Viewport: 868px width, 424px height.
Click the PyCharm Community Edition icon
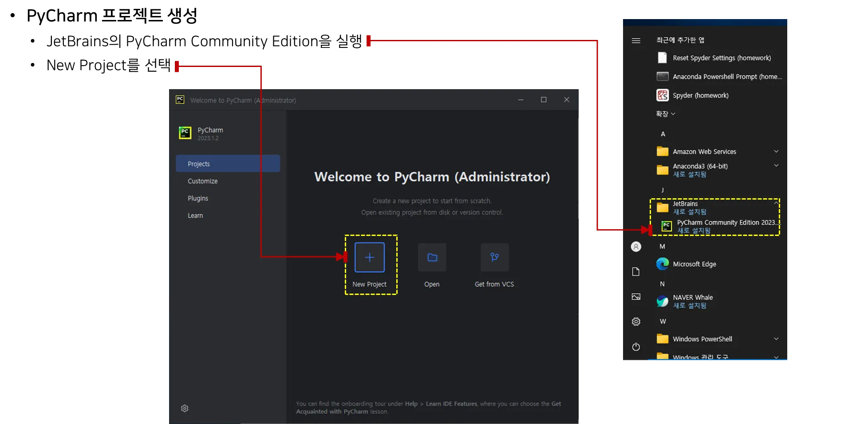[x=667, y=226]
